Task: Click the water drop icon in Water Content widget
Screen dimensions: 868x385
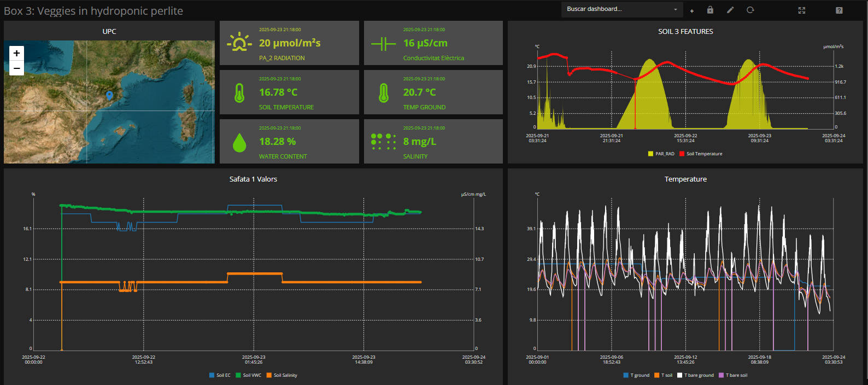Action: pos(239,142)
